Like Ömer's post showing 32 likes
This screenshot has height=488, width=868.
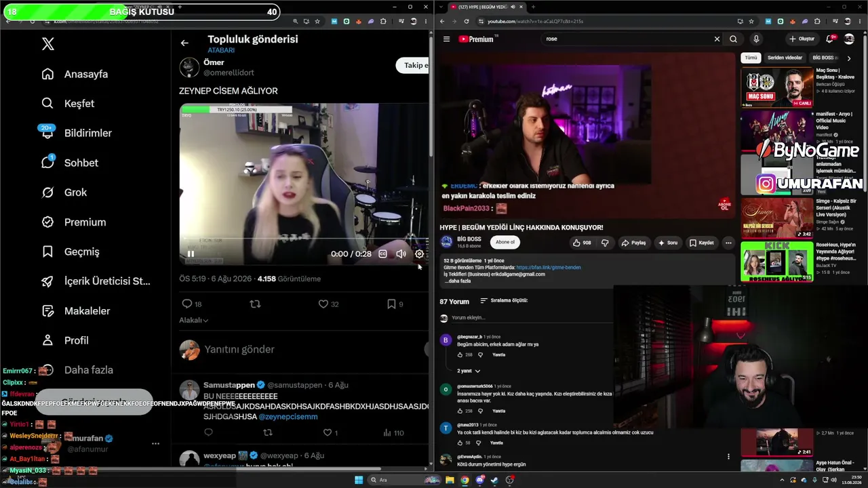point(323,304)
